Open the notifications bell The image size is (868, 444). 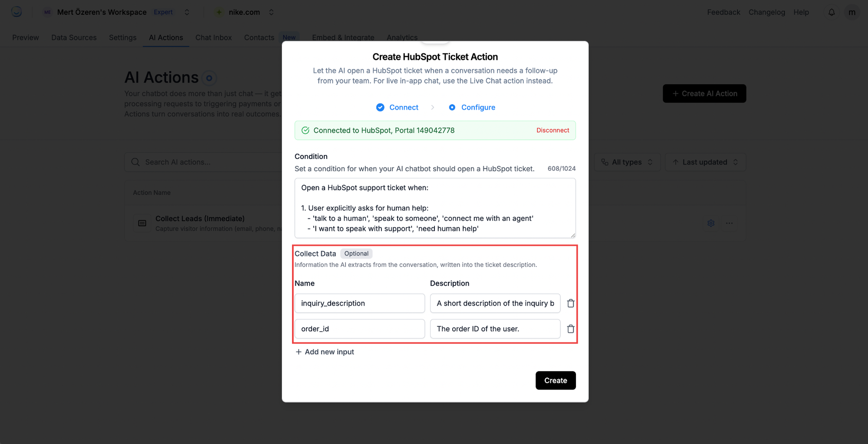832,12
